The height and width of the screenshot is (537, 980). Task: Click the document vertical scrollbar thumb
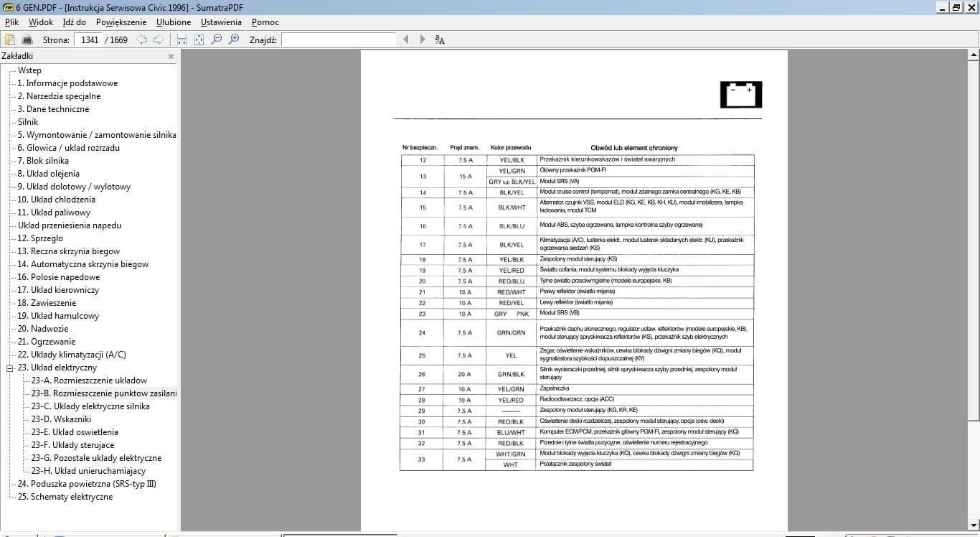pos(974,241)
